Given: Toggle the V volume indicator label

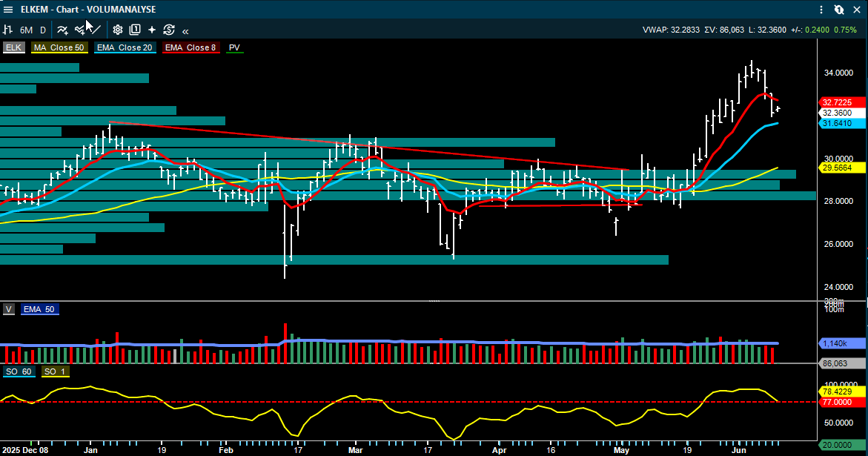Looking at the screenshot, I should pyautogui.click(x=9, y=309).
